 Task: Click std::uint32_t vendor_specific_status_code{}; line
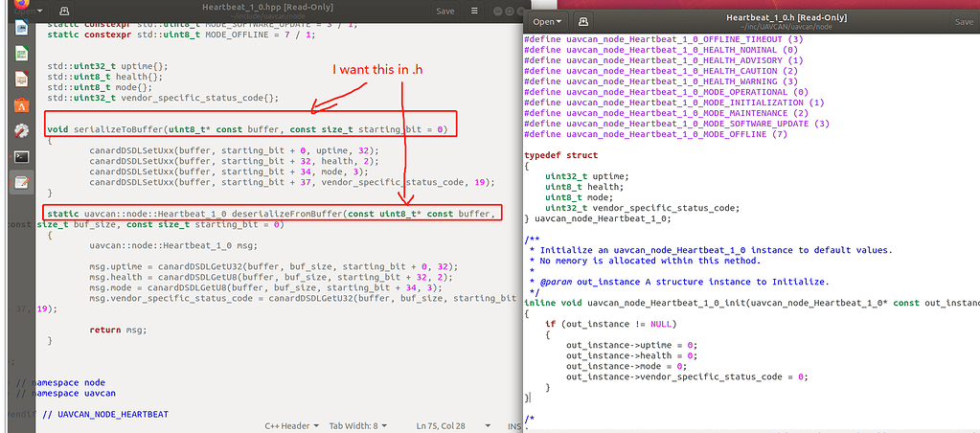[163, 98]
